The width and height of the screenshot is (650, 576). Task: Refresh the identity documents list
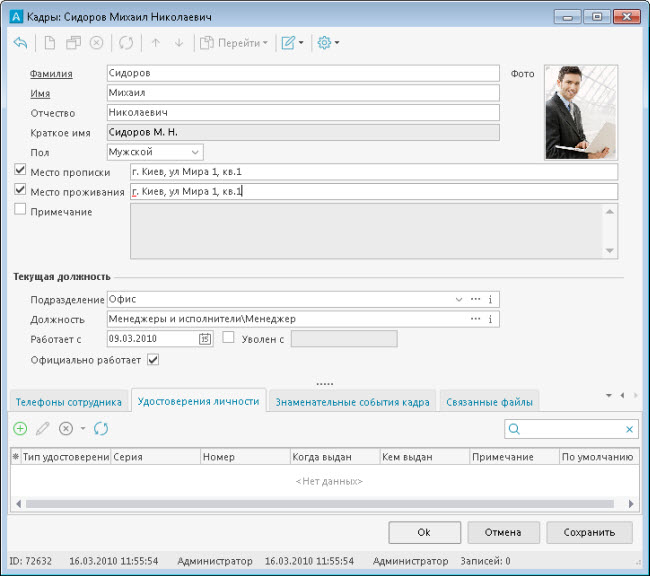tap(100, 429)
